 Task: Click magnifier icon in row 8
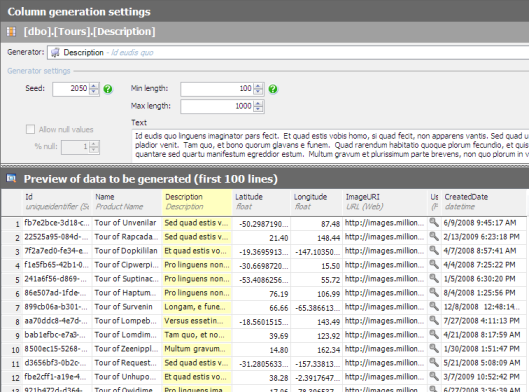(434, 320)
